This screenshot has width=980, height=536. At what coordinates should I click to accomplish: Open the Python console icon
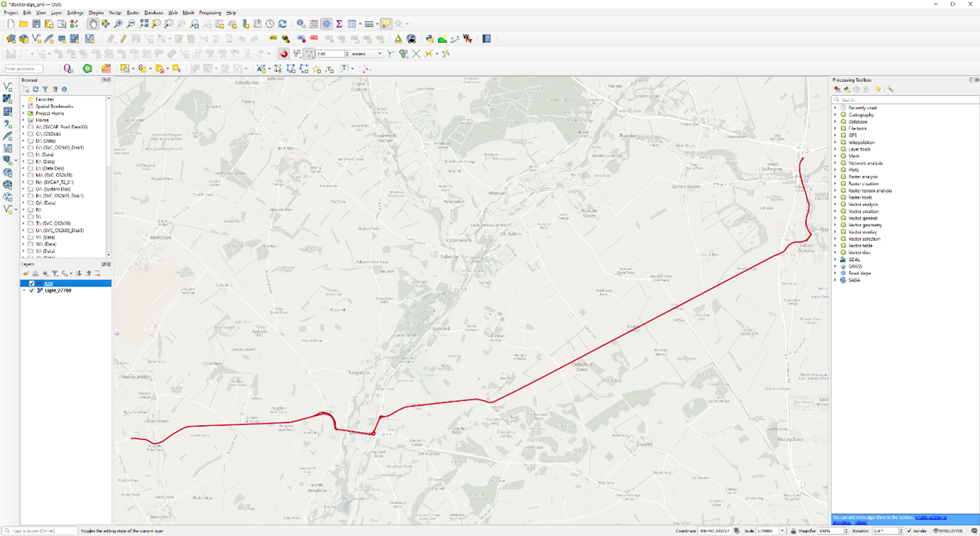point(429,39)
